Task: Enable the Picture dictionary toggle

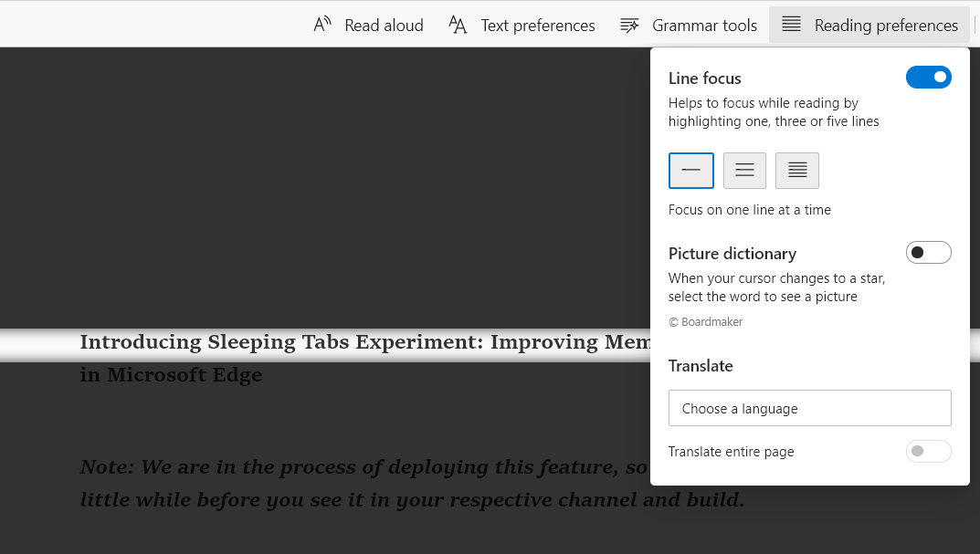Action: (x=928, y=252)
